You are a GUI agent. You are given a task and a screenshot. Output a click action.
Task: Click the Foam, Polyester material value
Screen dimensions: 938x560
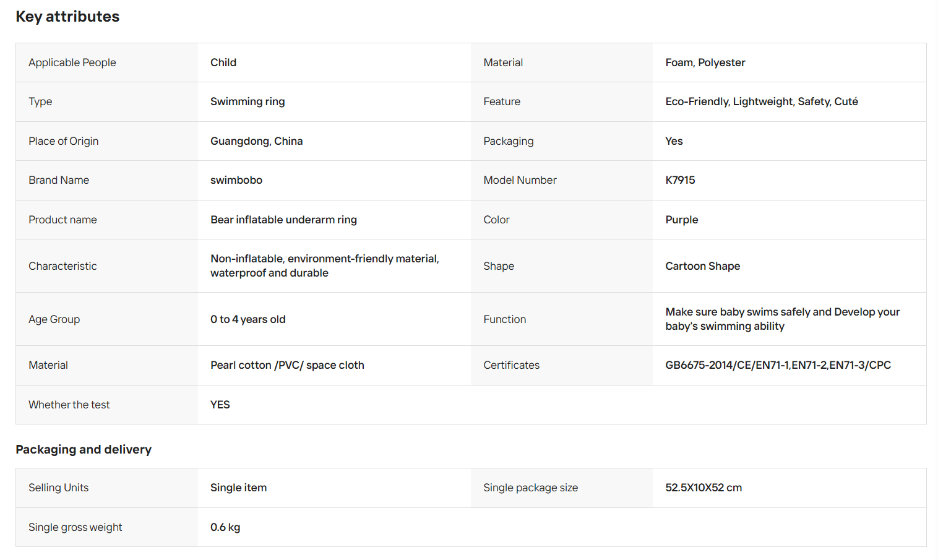click(x=705, y=62)
